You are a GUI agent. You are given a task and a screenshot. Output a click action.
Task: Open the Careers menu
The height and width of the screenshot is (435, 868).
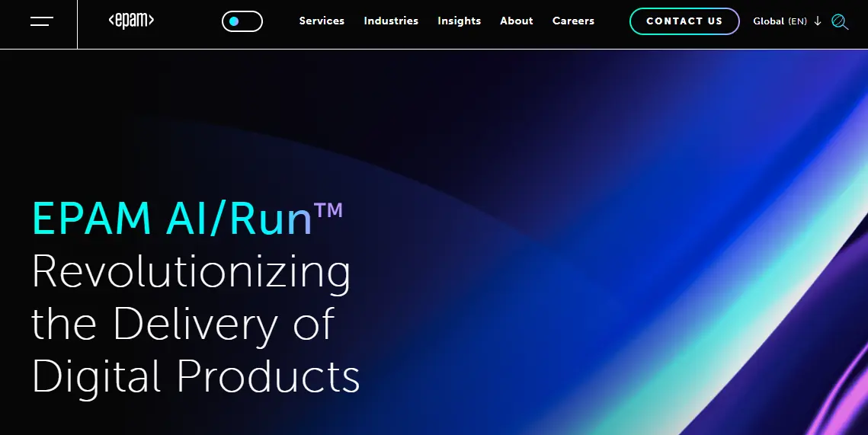573,21
